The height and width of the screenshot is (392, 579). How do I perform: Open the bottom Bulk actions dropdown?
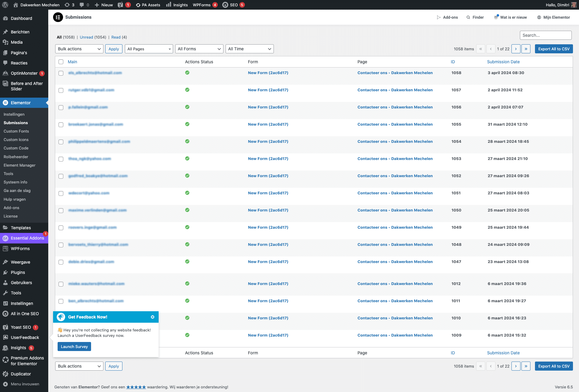click(x=79, y=366)
